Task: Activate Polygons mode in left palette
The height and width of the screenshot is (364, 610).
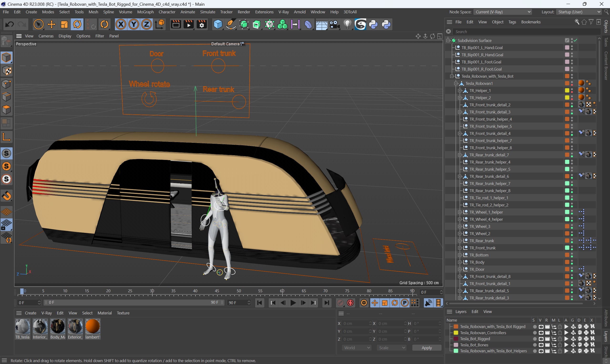Action: 6,110
